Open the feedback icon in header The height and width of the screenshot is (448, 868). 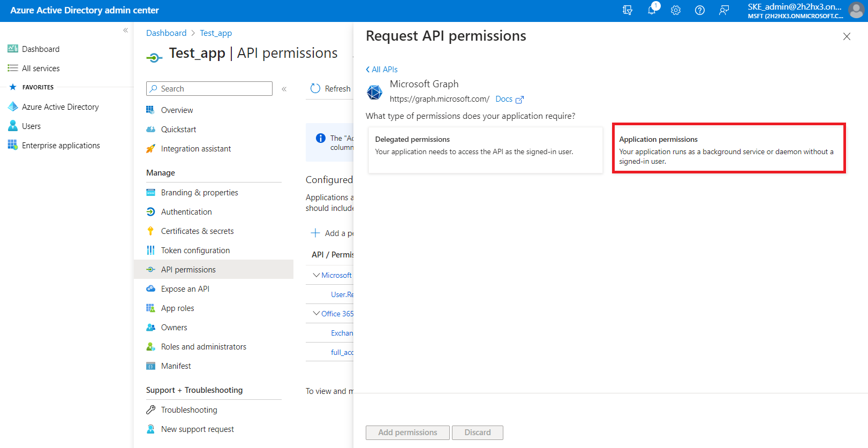[724, 10]
